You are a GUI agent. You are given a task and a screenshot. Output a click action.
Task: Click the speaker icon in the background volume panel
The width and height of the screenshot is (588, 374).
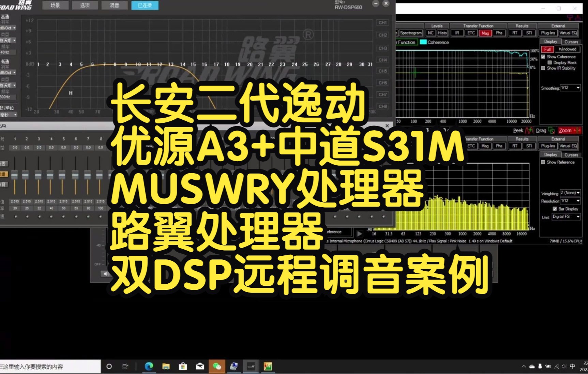(x=105, y=273)
